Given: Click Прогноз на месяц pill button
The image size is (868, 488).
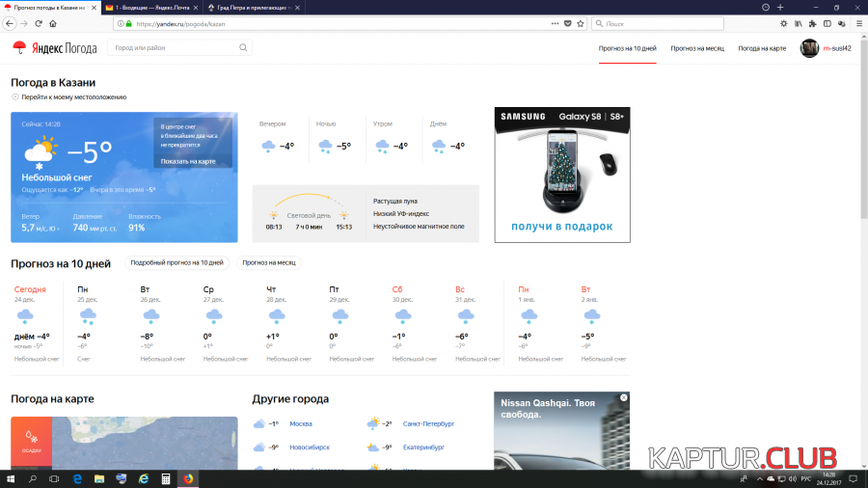Looking at the screenshot, I should click(269, 263).
